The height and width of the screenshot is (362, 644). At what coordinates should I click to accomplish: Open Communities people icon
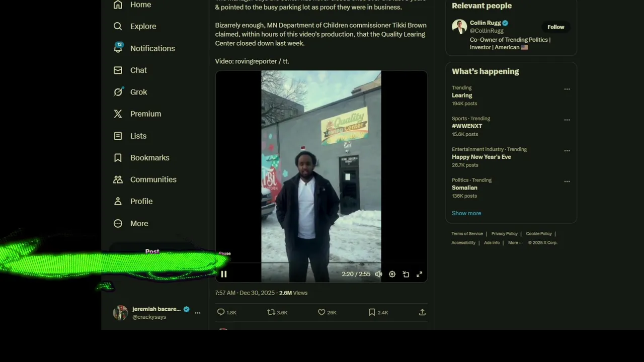118,179
